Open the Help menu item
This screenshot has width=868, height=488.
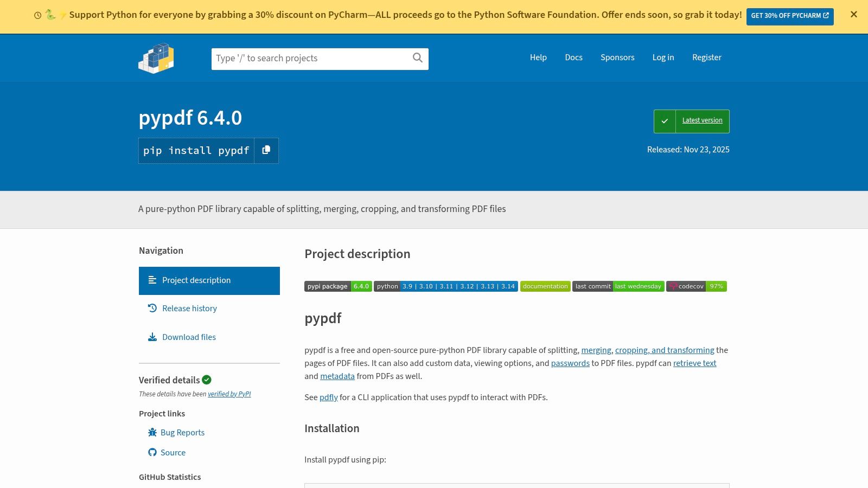pos(538,57)
